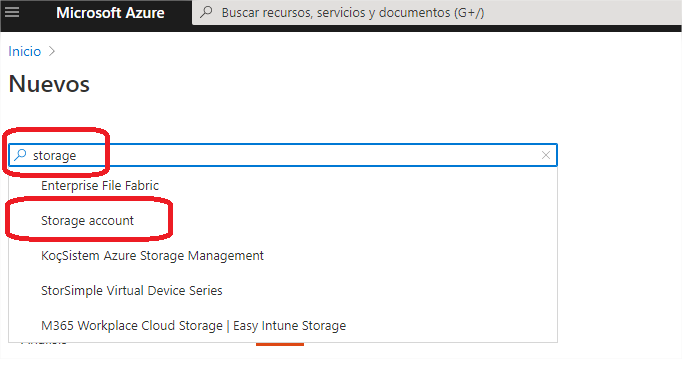The height and width of the screenshot is (371, 682).
Task: Go to the Microsoft Azure home logo
Action: coord(110,13)
